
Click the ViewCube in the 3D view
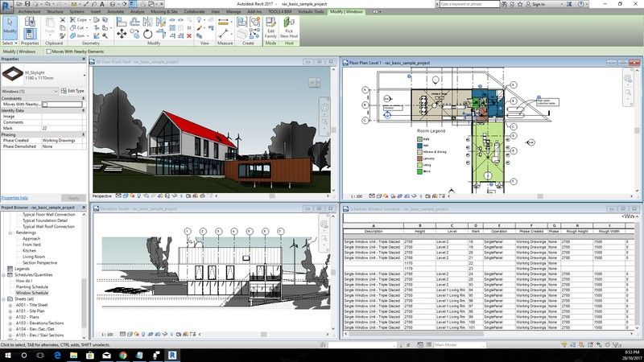(314, 83)
